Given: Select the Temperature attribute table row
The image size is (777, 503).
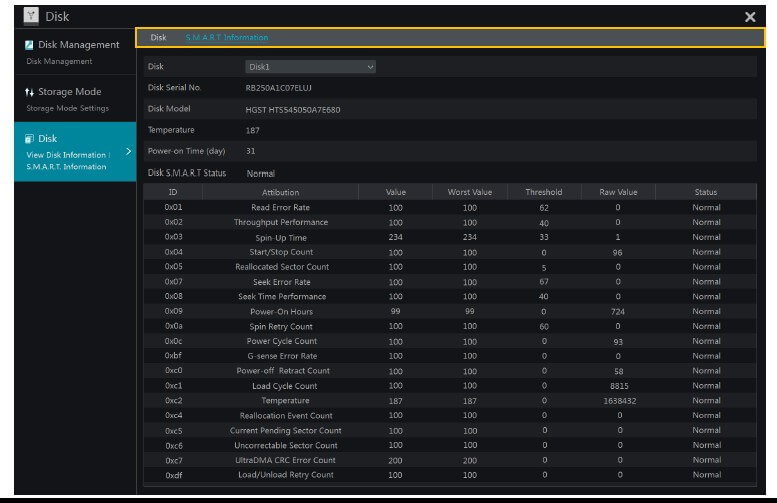Looking at the screenshot, I should tap(450, 401).
